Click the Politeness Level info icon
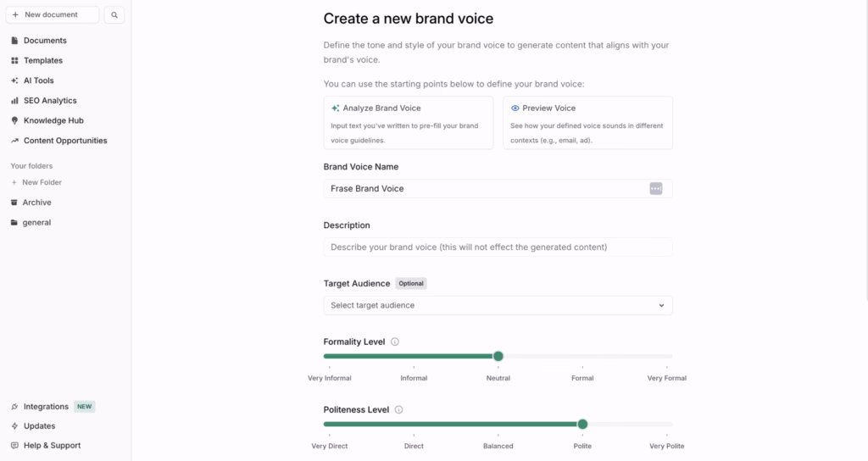The width and height of the screenshot is (868, 461). coord(399,410)
